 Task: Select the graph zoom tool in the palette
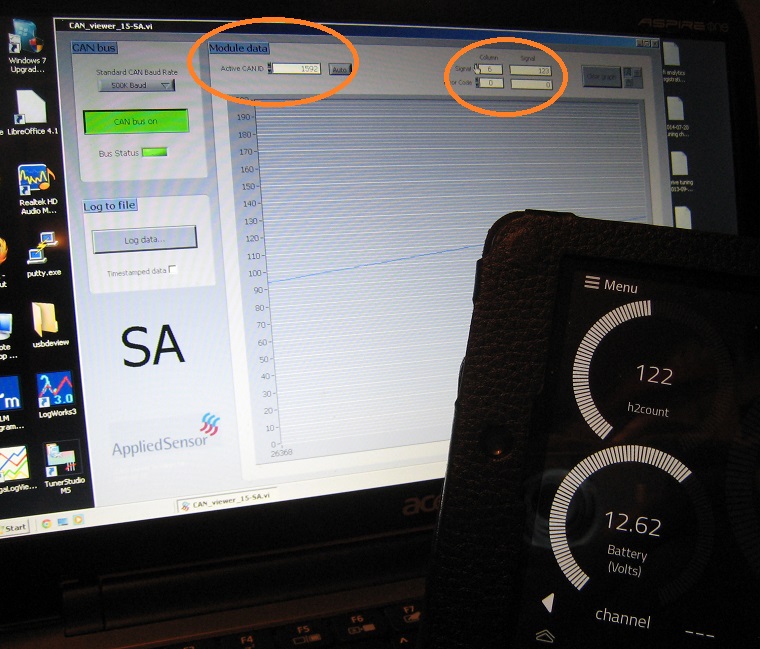coord(637,72)
